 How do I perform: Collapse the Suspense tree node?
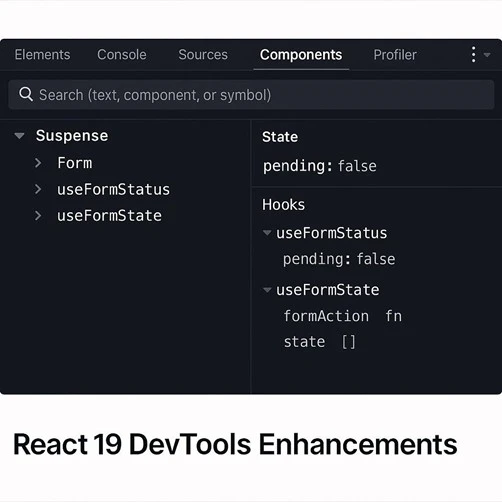[x=19, y=136]
